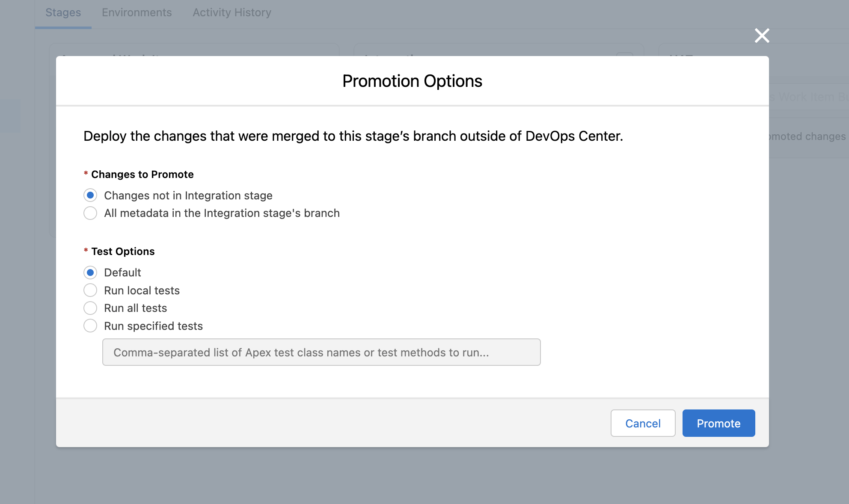
Task: Open the Environments tab
Action: (x=137, y=13)
